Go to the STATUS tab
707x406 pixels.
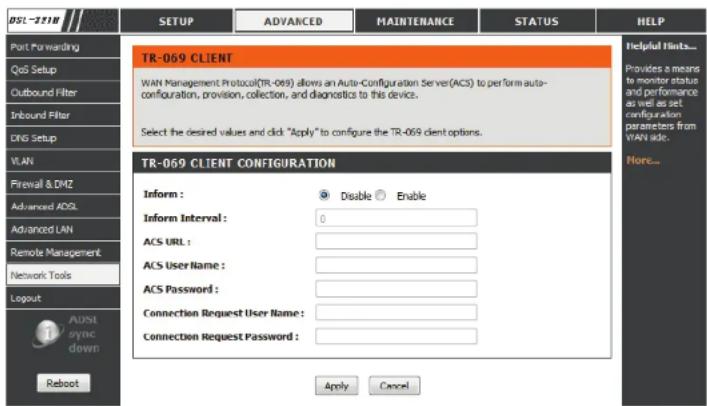point(537,21)
